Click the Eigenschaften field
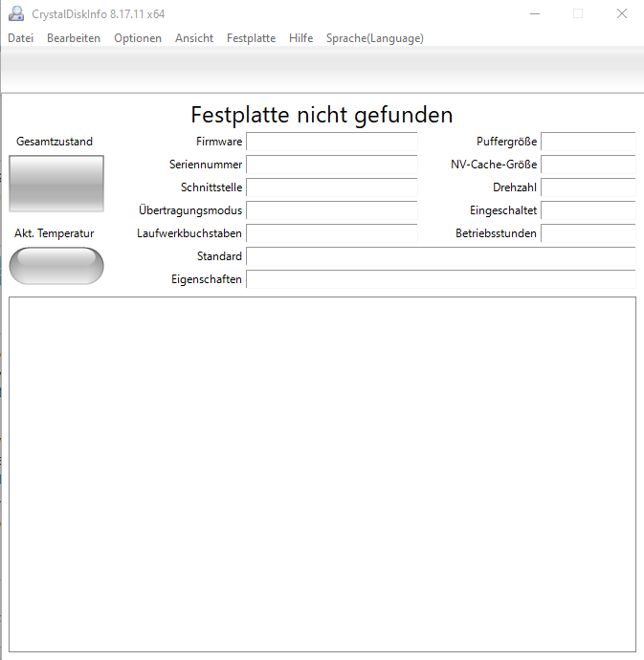The height and width of the screenshot is (660, 644). point(441,279)
